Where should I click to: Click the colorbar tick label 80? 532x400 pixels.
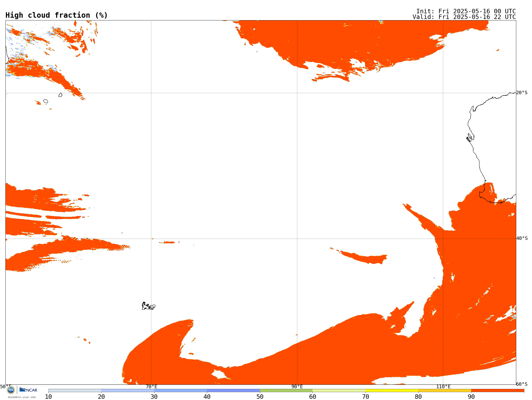[418, 397]
